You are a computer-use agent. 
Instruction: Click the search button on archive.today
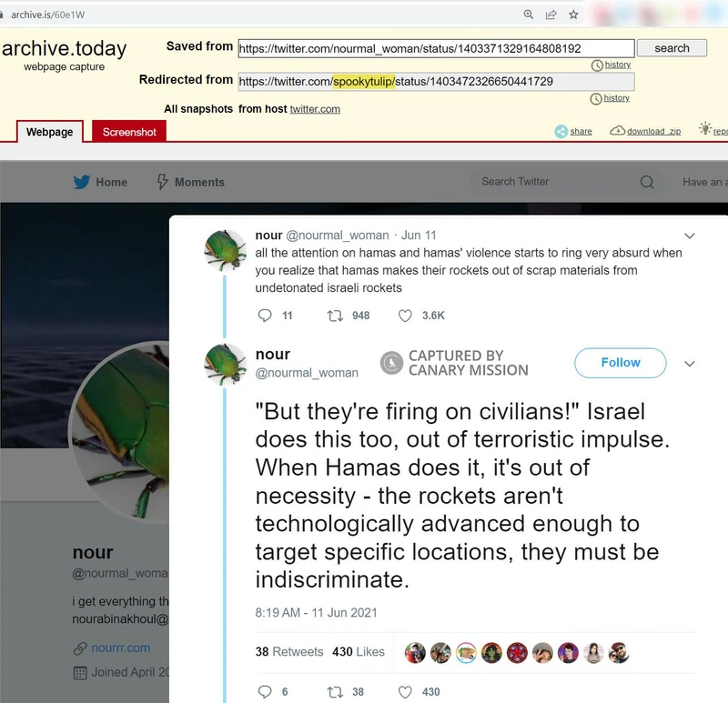point(672,48)
